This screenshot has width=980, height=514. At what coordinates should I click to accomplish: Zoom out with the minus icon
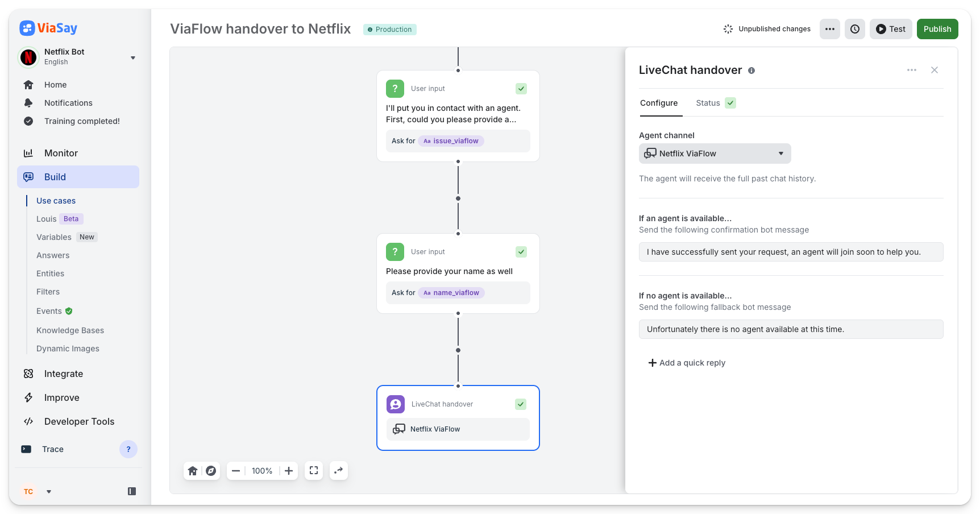[x=236, y=471]
